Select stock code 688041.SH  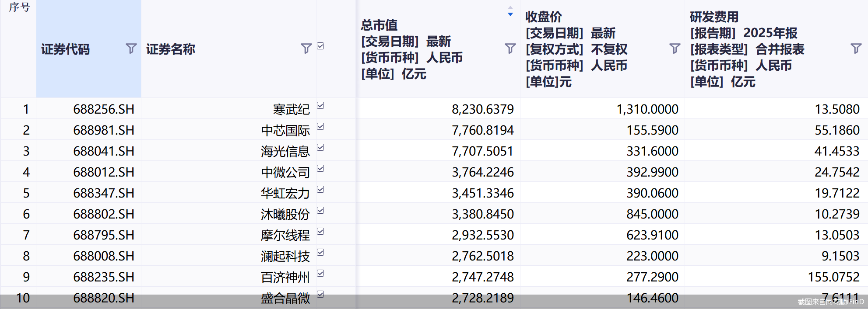click(x=104, y=151)
